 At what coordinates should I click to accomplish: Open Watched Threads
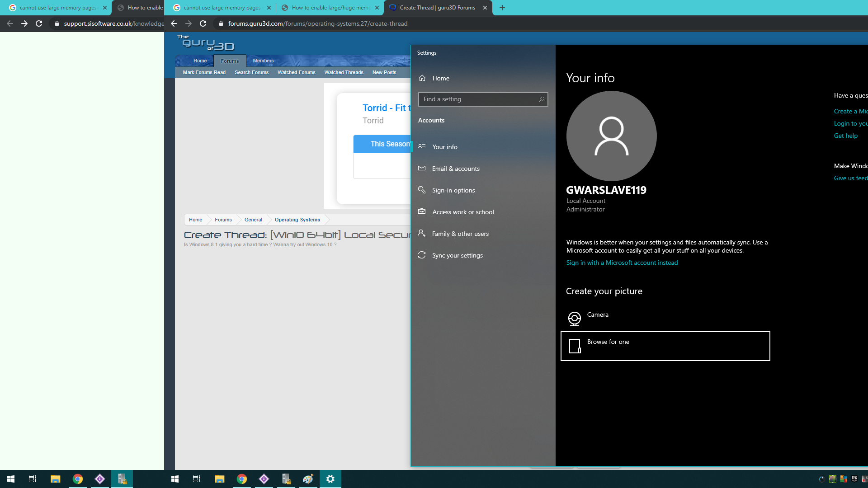click(344, 72)
